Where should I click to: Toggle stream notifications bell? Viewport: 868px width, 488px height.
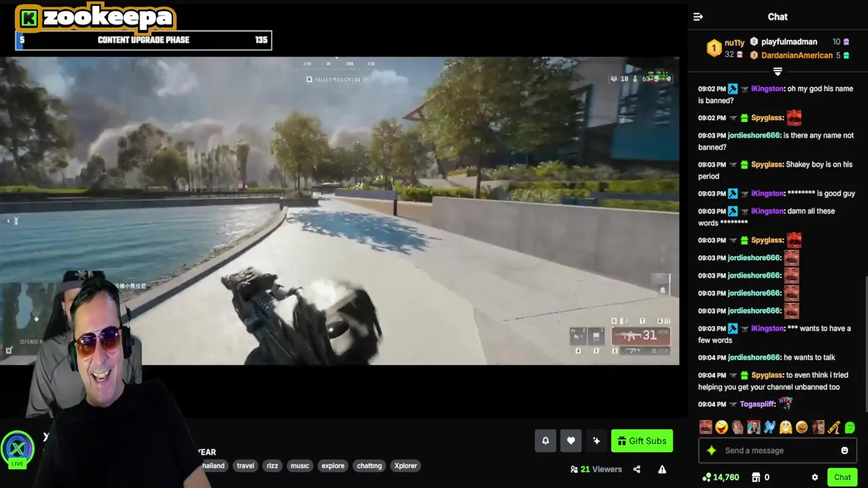point(545,441)
